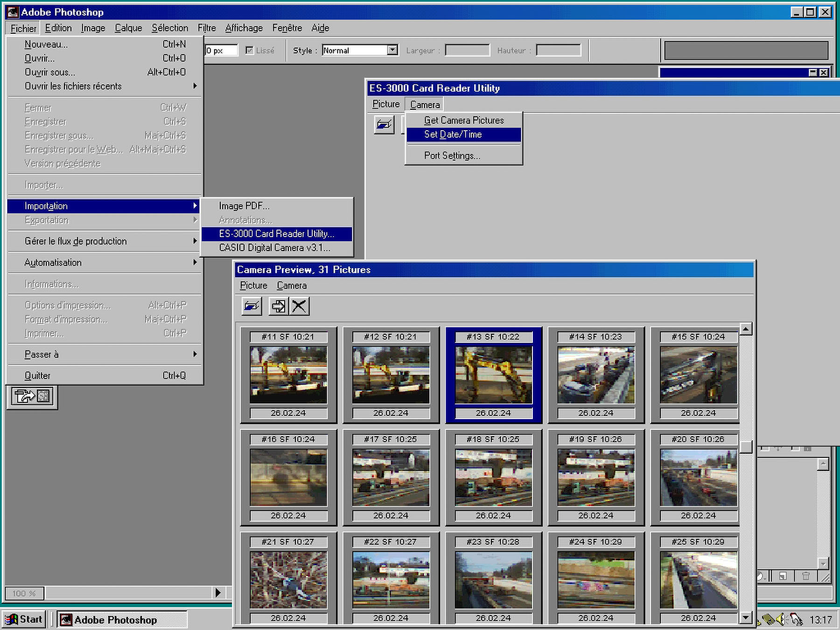This screenshot has height=630, width=840.
Task: Click the open-folder icon in Camera Preview toolbar
Action: [252, 306]
